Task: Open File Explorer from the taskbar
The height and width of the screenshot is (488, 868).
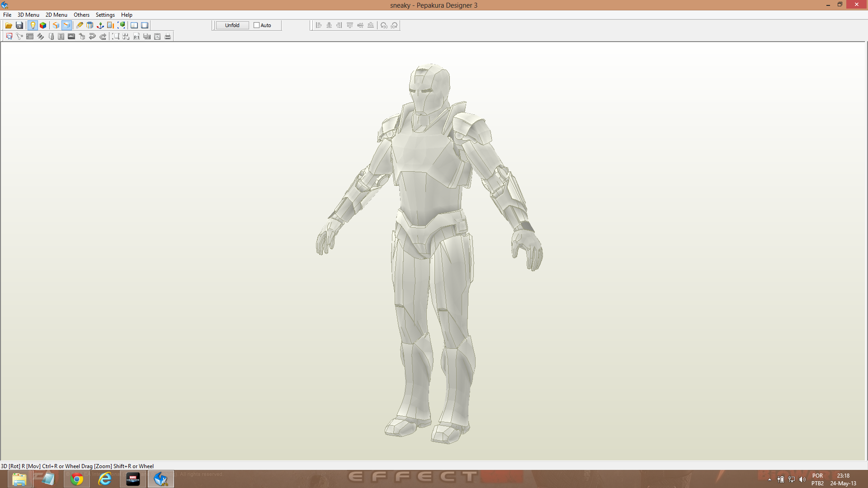Action: (19, 479)
